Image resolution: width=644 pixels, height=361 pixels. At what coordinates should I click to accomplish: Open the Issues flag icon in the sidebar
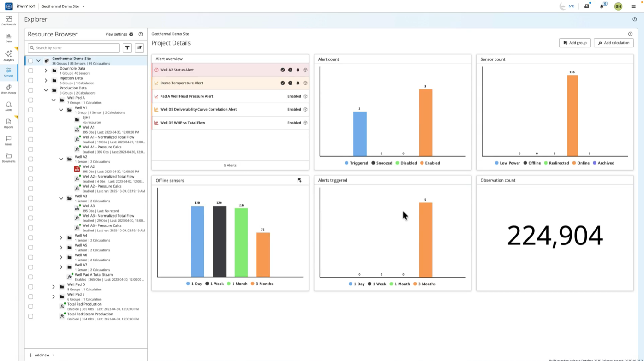[8, 141]
